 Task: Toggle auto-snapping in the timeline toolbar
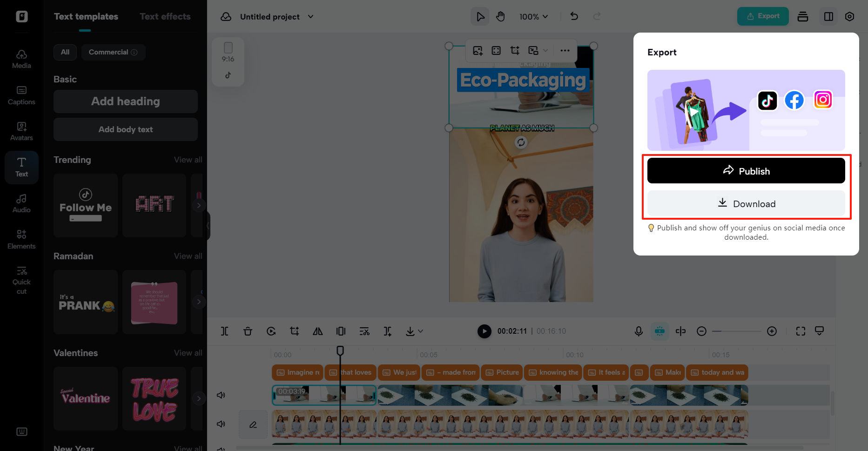point(660,331)
